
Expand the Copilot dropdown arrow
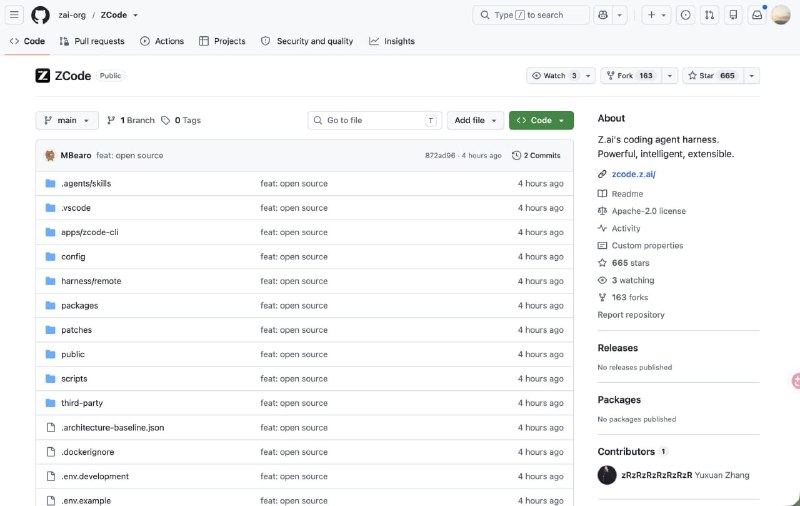pos(619,15)
